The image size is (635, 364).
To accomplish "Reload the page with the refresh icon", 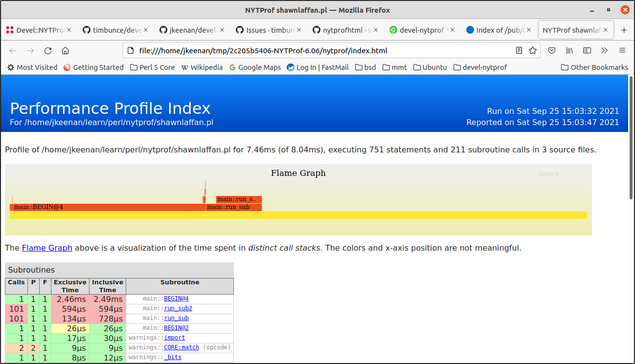I will (48, 50).
